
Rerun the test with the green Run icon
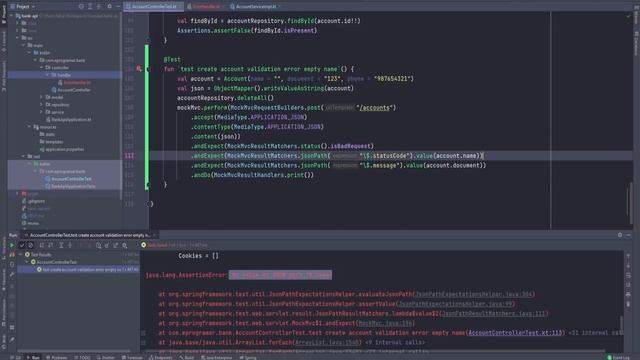pyautogui.click(x=12, y=245)
